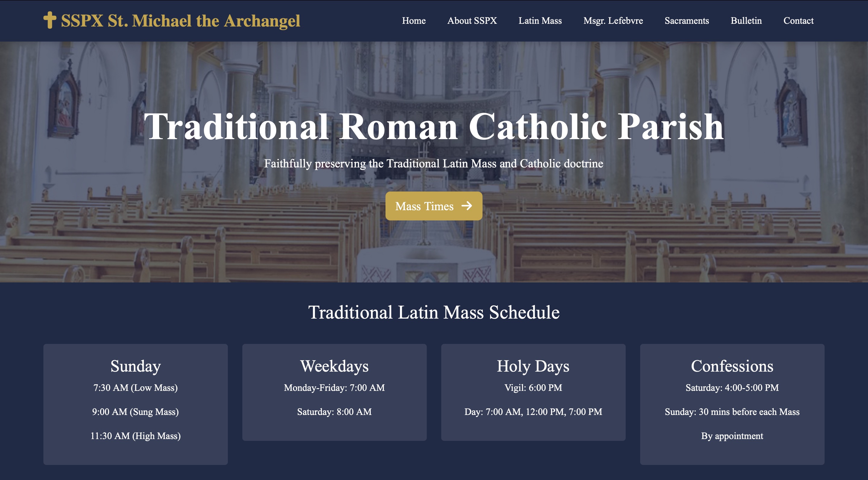Click the Mass Times button
This screenshot has height=480, width=868.
pos(434,206)
